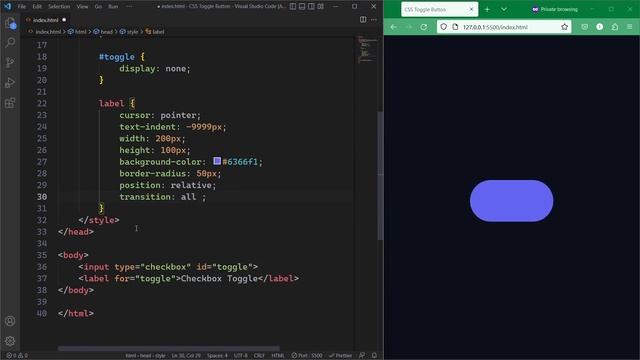Open Firefox extensions puzzle icon

click(615, 27)
